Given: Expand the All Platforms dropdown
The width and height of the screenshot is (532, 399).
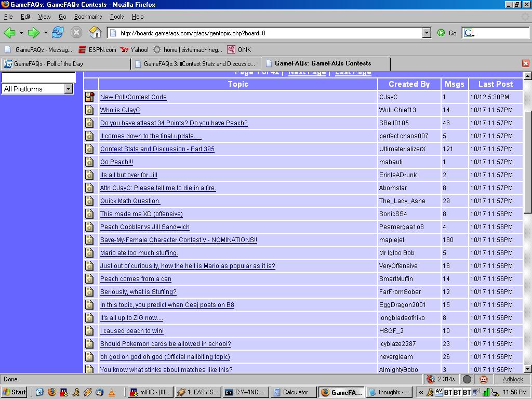Looking at the screenshot, I should 68,89.
